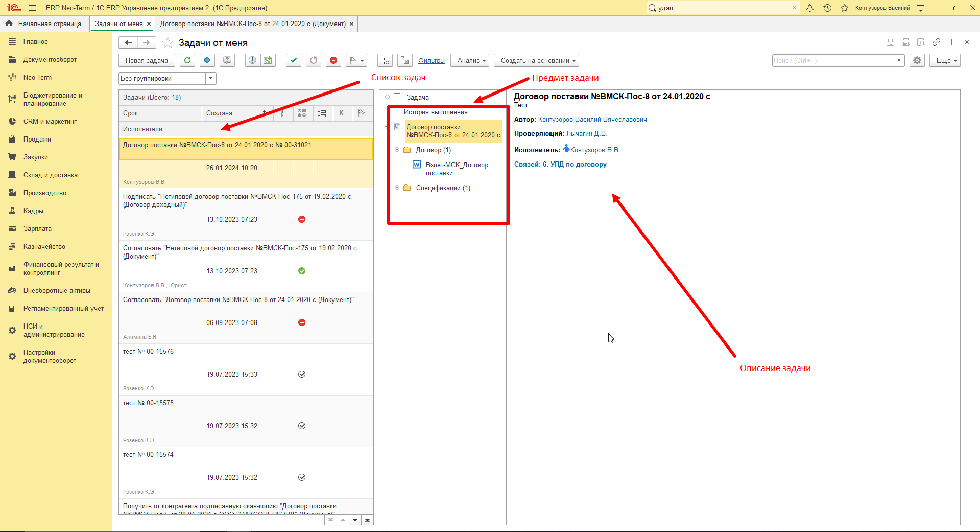This screenshot has width=980, height=532.
Task: Open Neo-Term section in sidebar
Action: [x=37, y=77]
